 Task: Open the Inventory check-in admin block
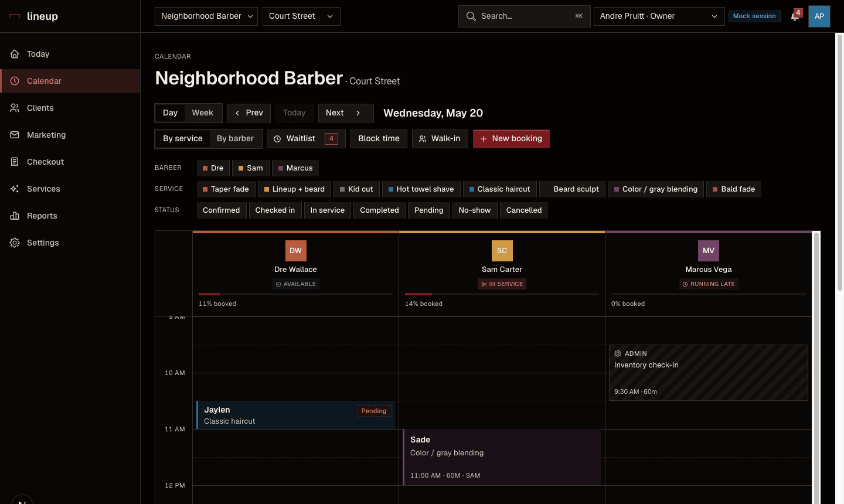[x=709, y=373]
